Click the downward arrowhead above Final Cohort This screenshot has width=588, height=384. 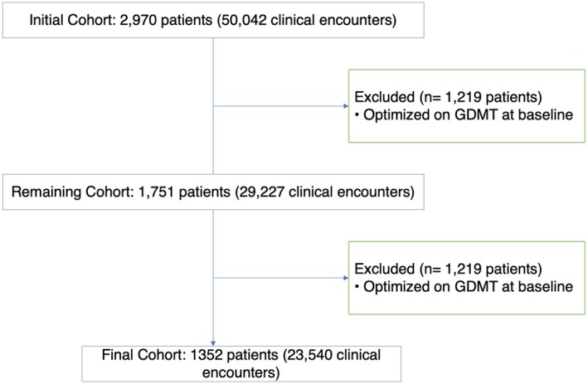213,343
